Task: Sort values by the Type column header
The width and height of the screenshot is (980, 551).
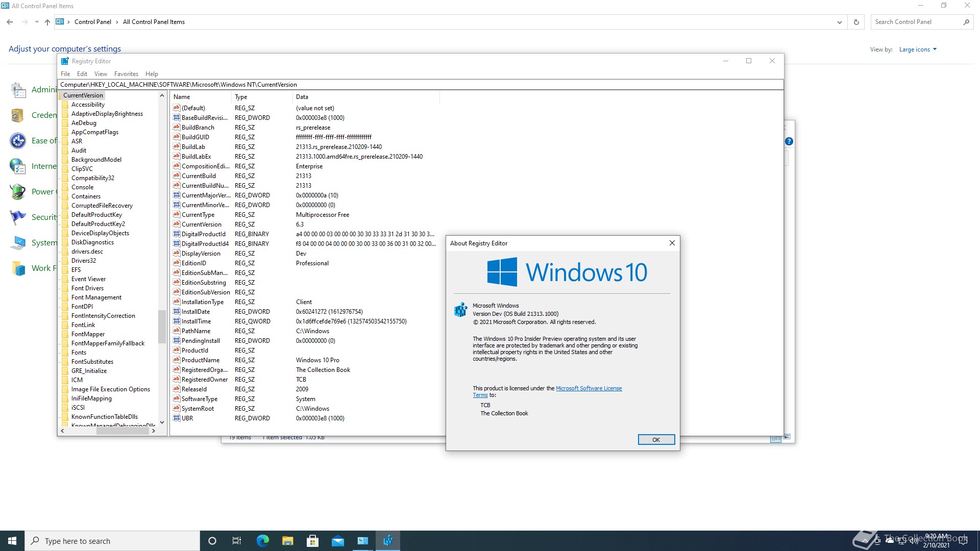Action: pos(262,97)
